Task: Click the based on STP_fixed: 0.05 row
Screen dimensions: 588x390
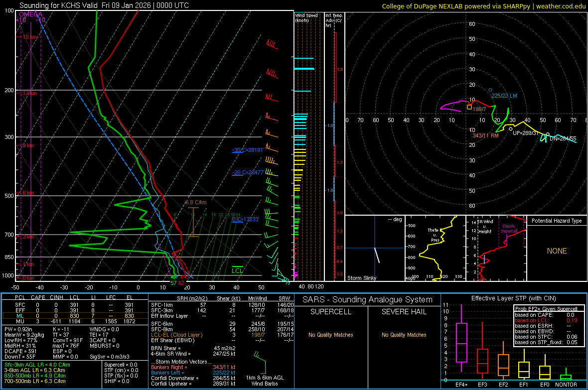Action: click(546, 342)
